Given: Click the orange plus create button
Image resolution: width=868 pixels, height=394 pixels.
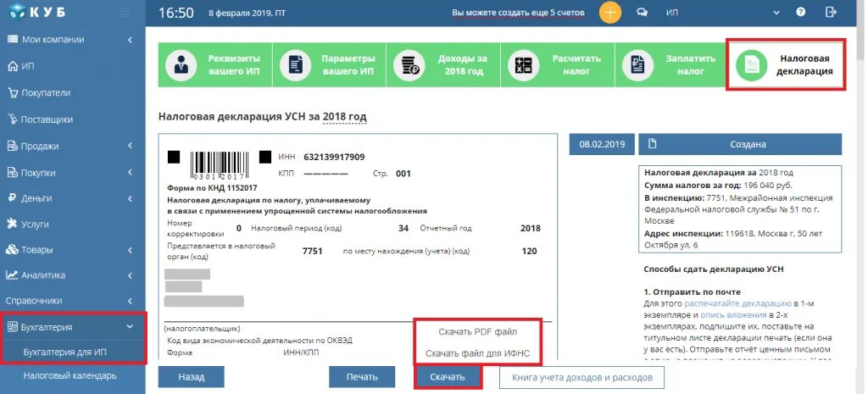Looking at the screenshot, I should (x=609, y=12).
